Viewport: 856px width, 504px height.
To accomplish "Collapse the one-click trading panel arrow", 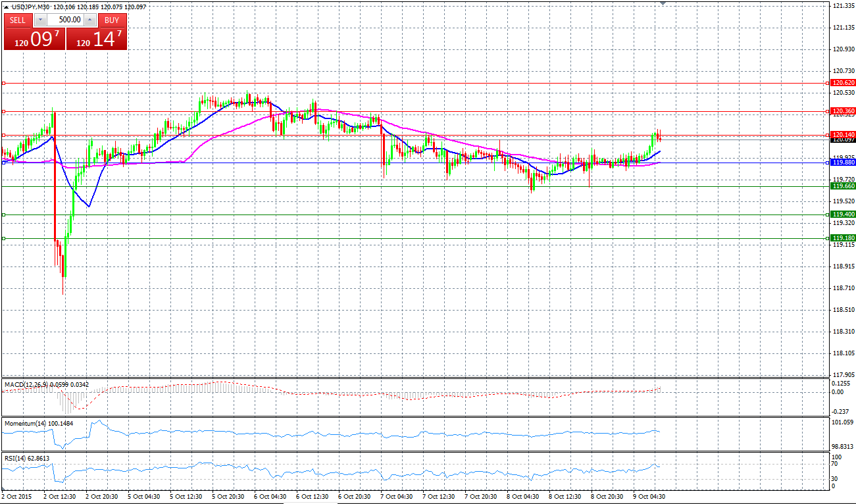I will pos(7,7).
